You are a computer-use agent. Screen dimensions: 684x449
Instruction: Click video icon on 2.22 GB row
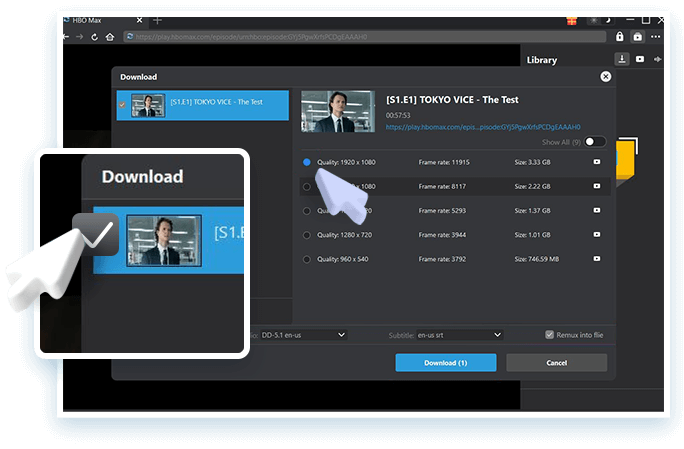click(597, 186)
